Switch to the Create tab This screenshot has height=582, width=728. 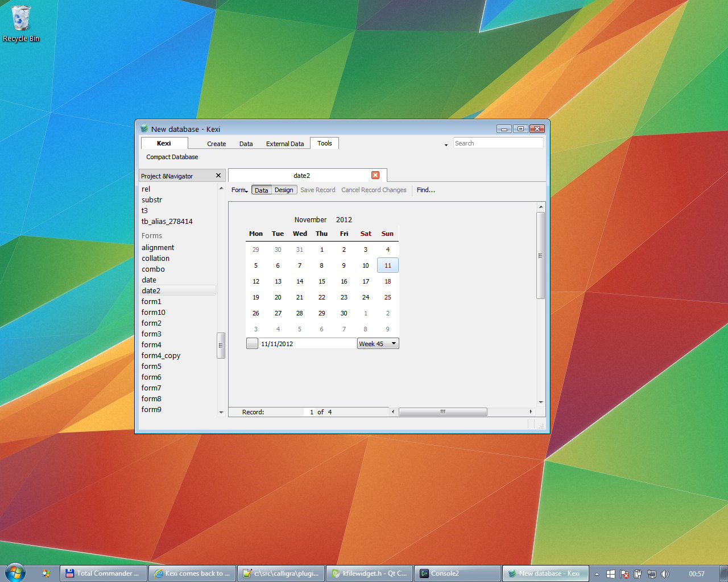click(216, 144)
